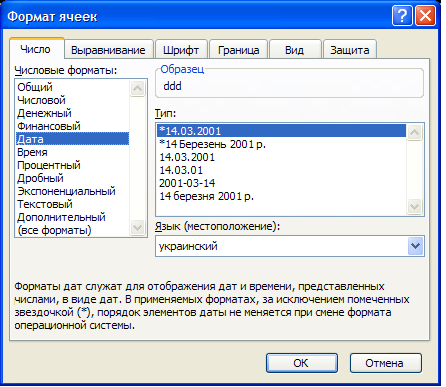Click the Help question mark icon

pyautogui.click(x=402, y=16)
